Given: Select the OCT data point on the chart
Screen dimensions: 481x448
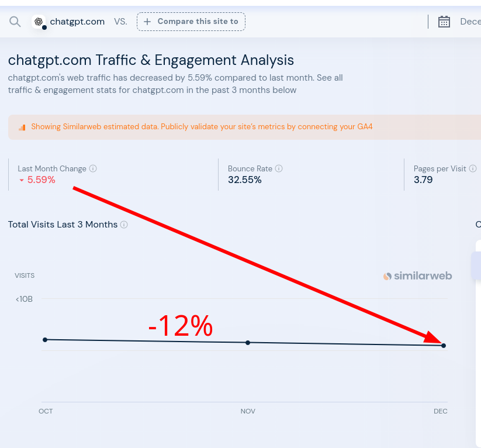Looking at the screenshot, I should (x=45, y=339).
